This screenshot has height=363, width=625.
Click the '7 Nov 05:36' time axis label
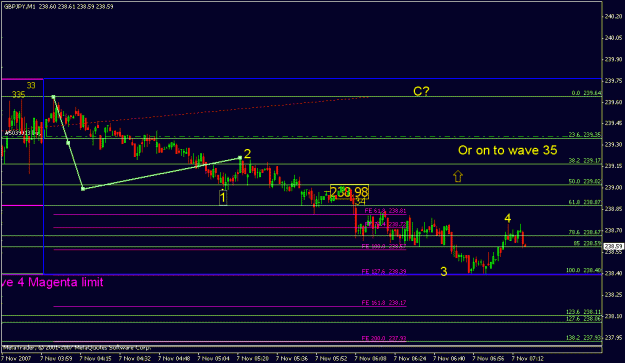tap(292, 358)
